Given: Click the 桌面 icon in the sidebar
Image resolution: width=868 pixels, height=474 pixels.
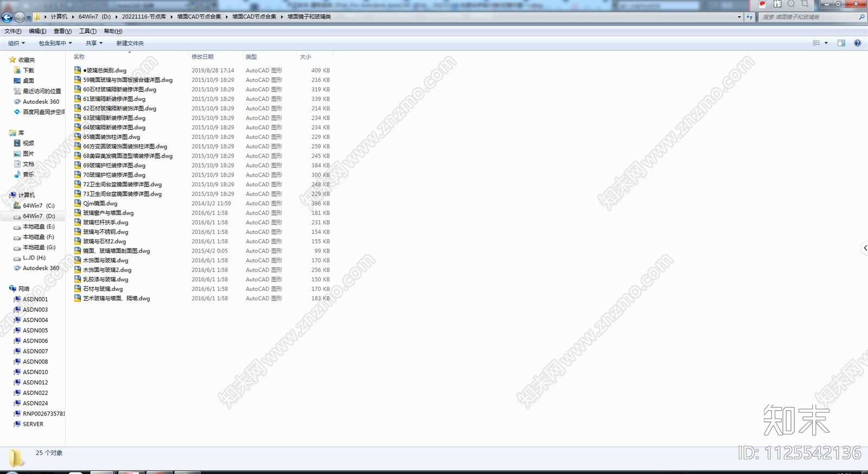Looking at the screenshot, I should (17, 80).
